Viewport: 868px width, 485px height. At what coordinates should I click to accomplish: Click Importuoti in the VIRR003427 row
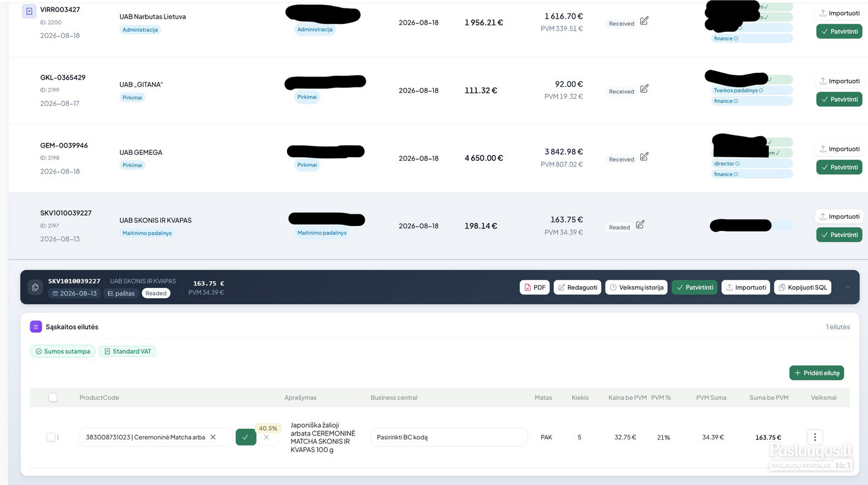tap(840, 13)
